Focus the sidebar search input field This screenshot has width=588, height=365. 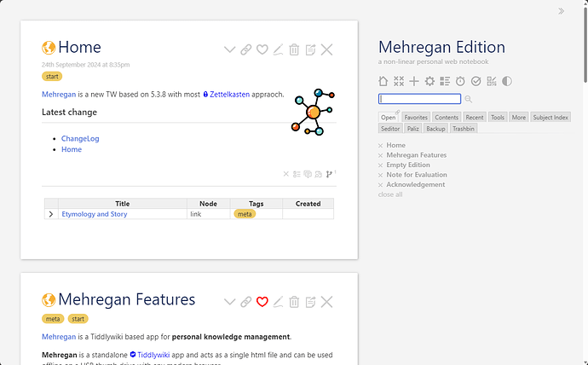coord(419,99)
